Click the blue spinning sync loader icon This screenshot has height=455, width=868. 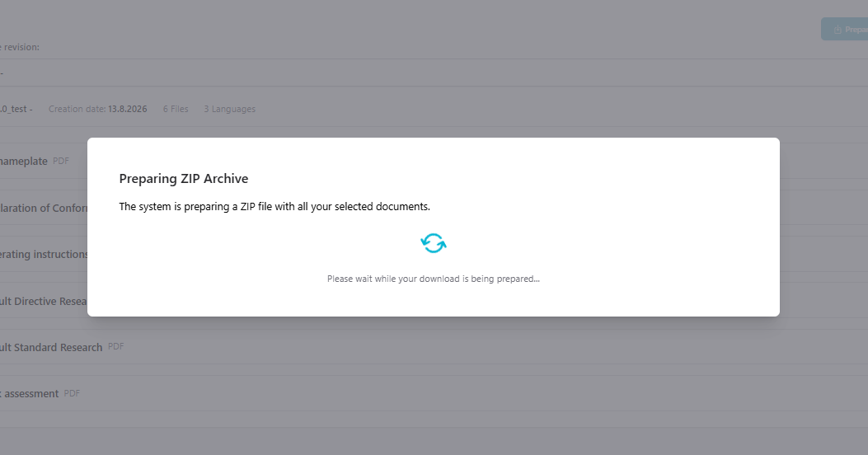[434, 243]
